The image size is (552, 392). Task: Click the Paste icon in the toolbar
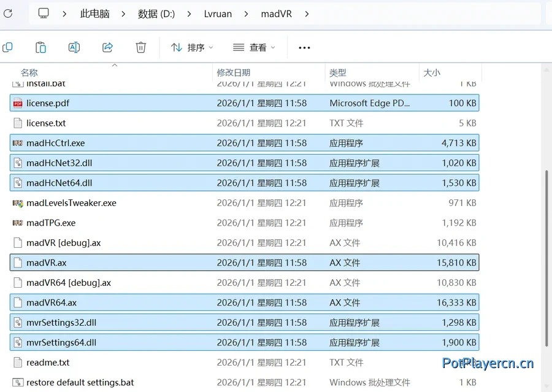coord(40,47)
